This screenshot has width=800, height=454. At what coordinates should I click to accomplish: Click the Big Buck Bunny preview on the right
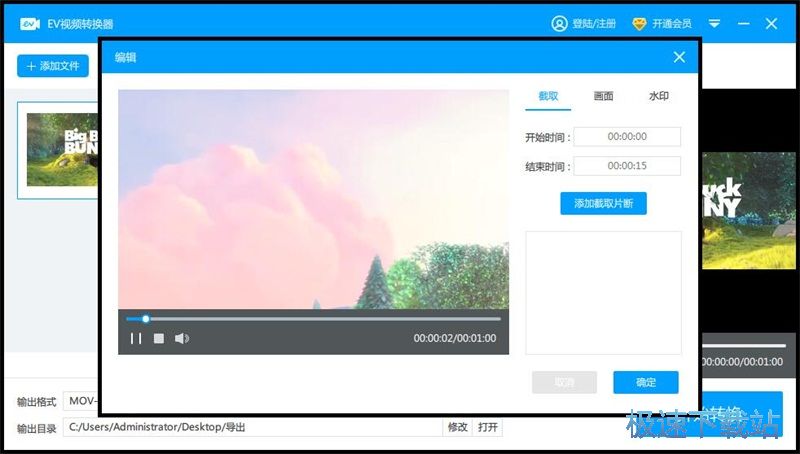tap(748, 211)
